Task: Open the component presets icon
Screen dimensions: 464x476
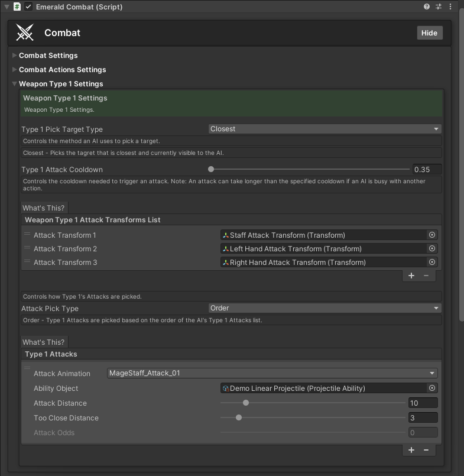Action: [x=439, y=7]
